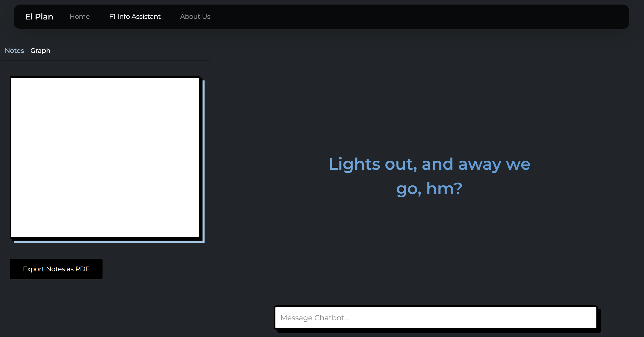Switch to the Notes tab
This screenshot has width=644, height=337.
coord(14,51)
